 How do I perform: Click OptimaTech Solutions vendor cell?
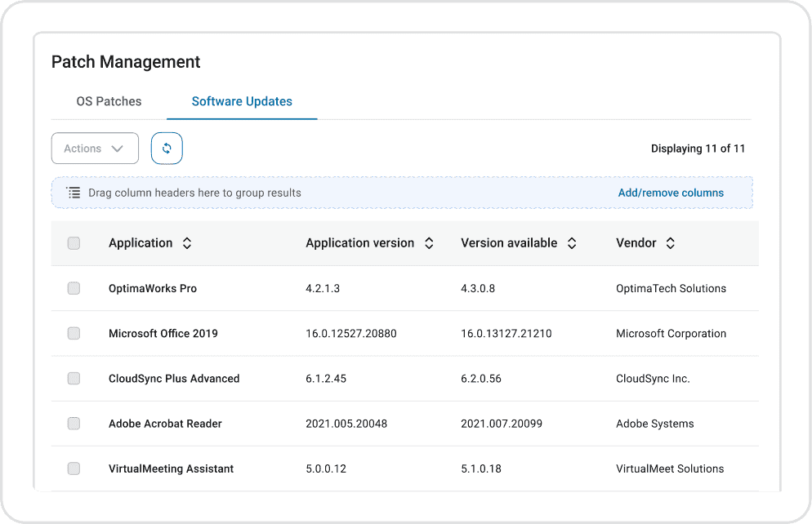tap(671, 288)
